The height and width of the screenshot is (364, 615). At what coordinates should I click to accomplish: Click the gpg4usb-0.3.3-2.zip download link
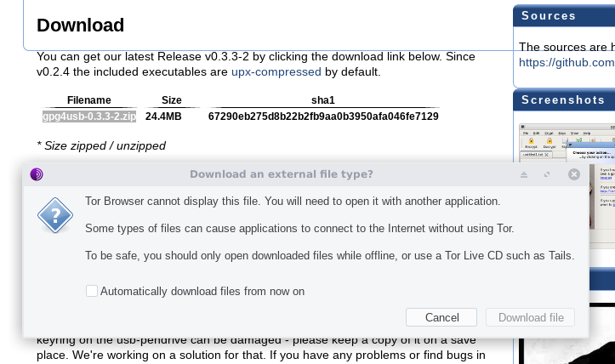click(89, 117)
